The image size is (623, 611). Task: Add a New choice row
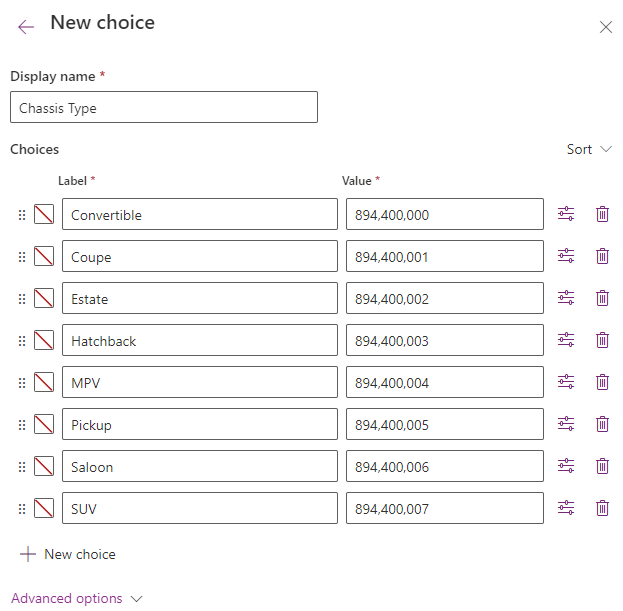click(x=68, y=554)
